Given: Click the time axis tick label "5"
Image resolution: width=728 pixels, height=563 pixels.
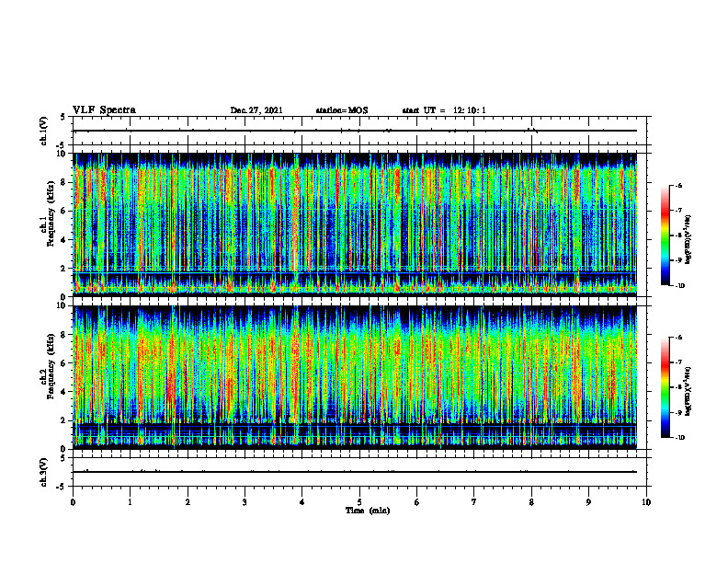Looking at the screenshot, I should click(x=359, y=502).
